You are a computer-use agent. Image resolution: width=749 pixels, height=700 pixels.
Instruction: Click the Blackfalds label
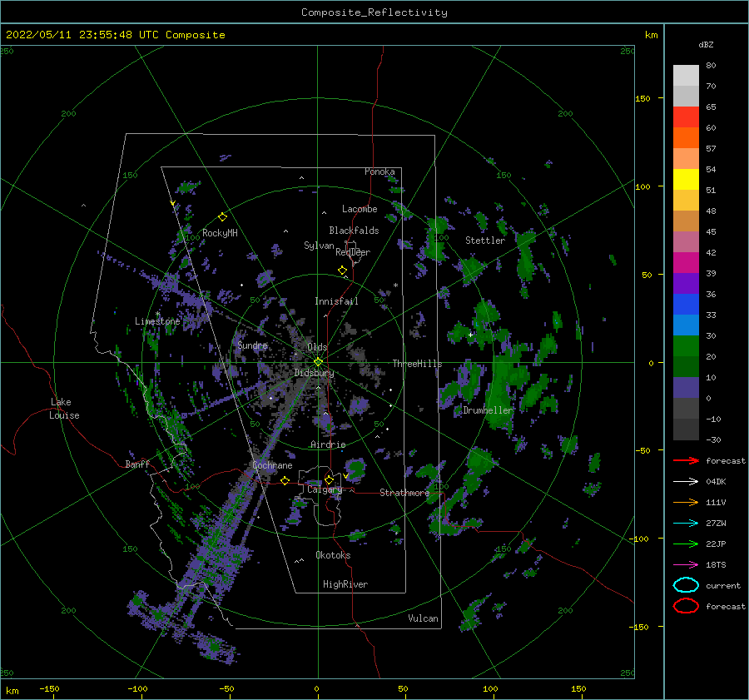pyautogui.click(x=354, y=231)
